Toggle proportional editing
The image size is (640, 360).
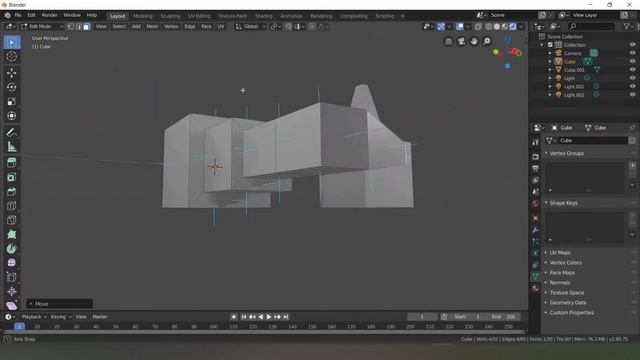pos(312,27)
